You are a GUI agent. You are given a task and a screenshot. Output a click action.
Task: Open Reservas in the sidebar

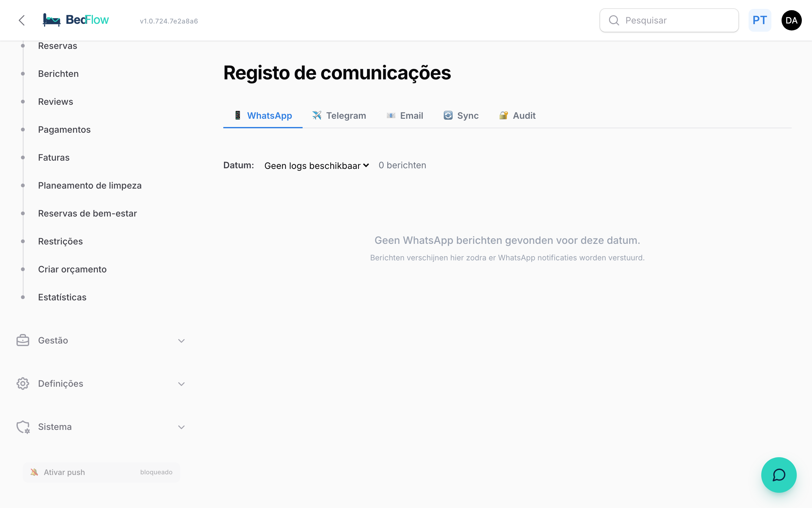point(57,46)
